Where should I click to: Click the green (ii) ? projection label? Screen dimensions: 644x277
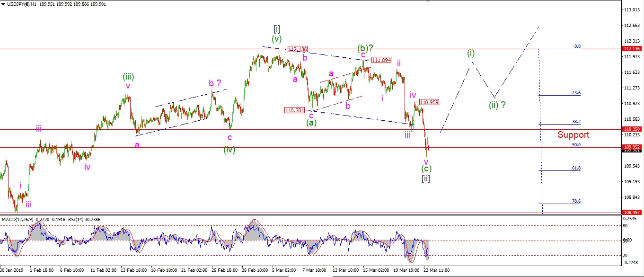497,105
